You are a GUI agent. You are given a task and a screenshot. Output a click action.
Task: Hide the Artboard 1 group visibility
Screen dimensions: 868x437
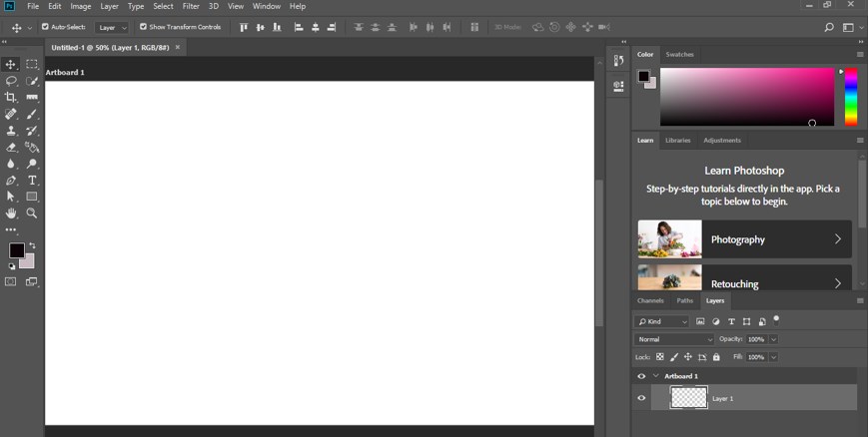[x=641, y=376]
